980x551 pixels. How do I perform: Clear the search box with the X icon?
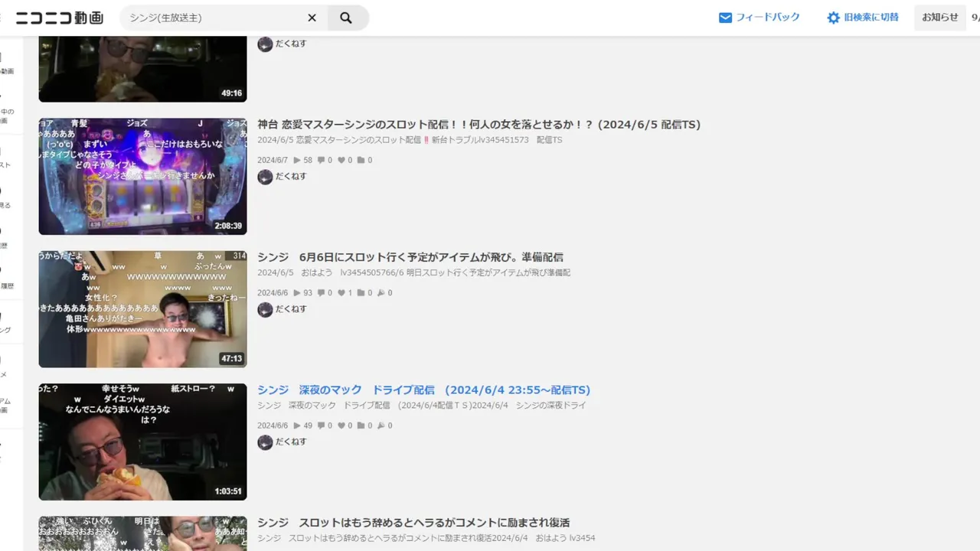point(312,18)
